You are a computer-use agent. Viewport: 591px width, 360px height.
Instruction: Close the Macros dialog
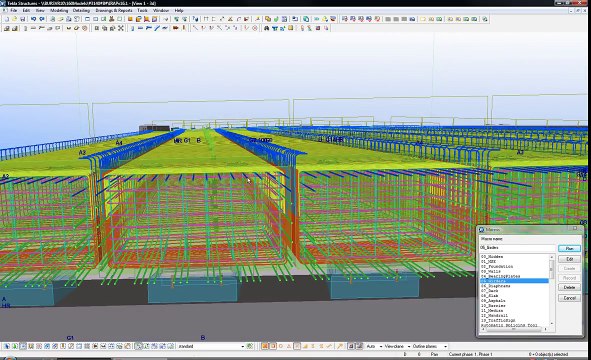point(575,228)
